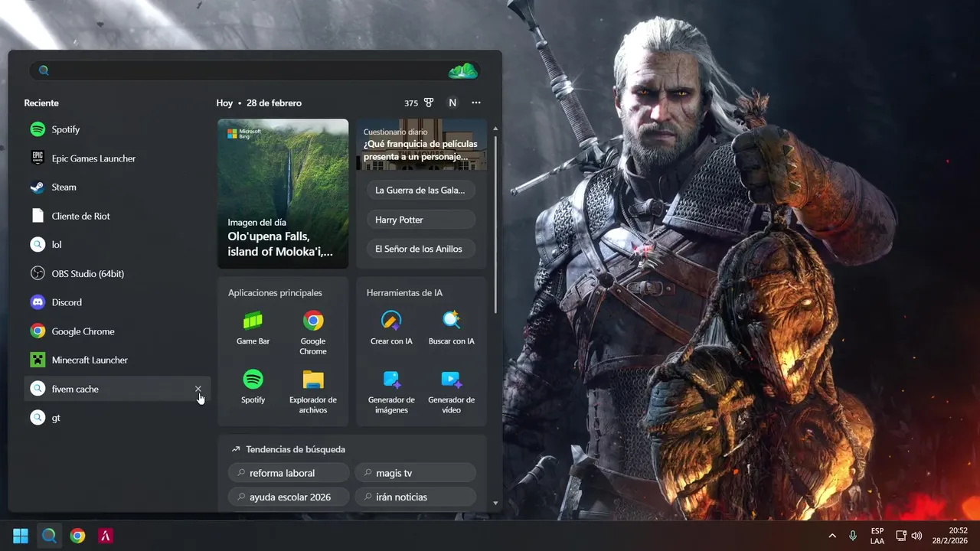Open the Bing Imagen del día card

pyautogui.click(x=283, y=194)
